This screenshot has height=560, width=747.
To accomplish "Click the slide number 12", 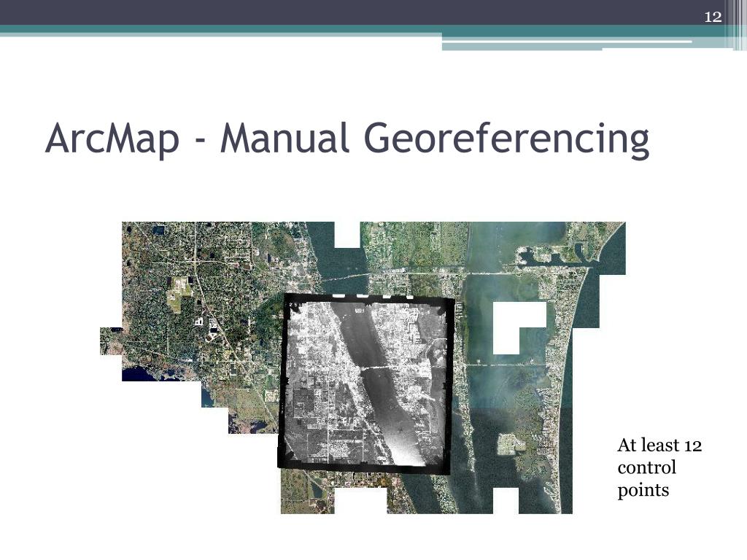I will tap(713, 17).
